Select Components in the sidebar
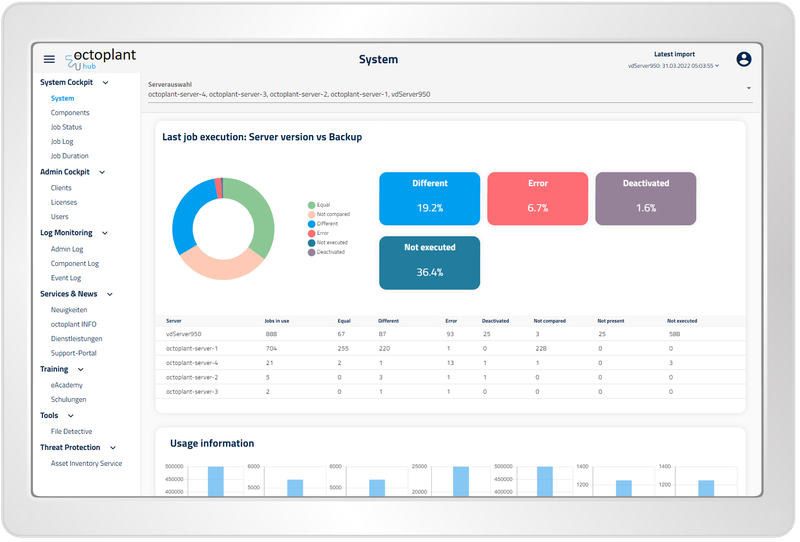The width and height of the screenshot is (800, 542). tap(70, 113)
